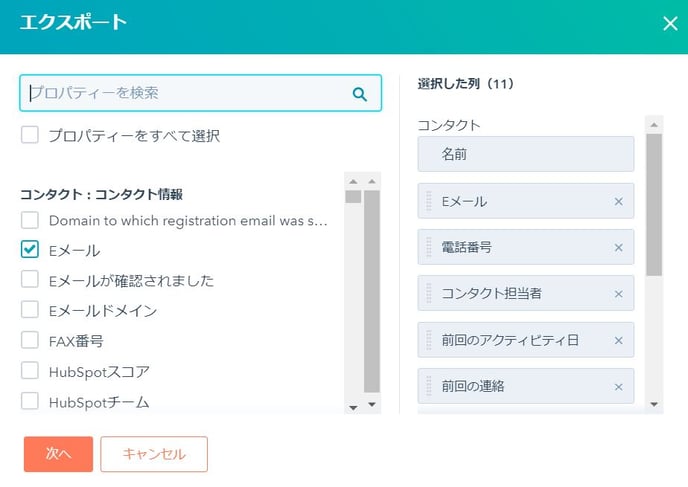Click drag handle of Eメール column
The width and height of the screenshot is (688, 487).
tap(429, 201)
